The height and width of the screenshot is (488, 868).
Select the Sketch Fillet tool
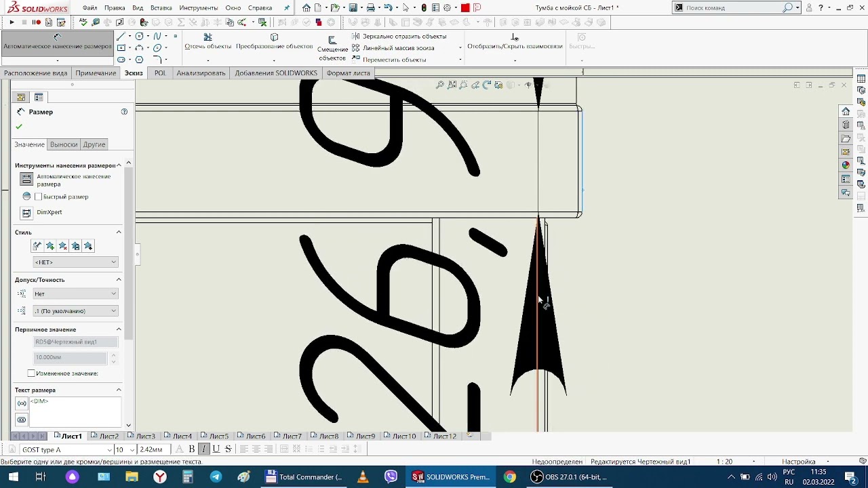pos(157,60)
